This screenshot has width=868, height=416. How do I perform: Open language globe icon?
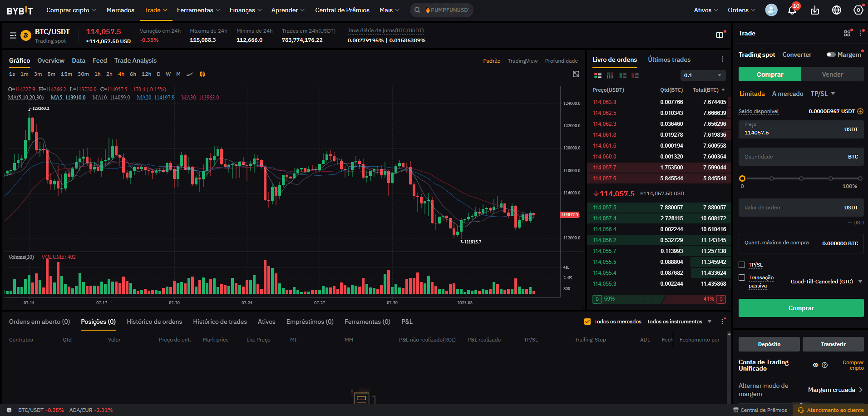[x=837, y=10]
